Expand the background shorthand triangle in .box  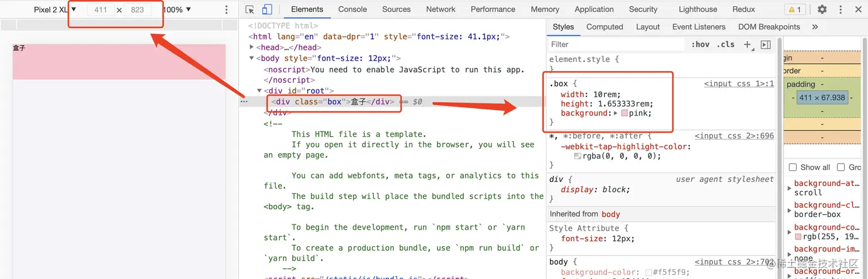coord(615,113)
